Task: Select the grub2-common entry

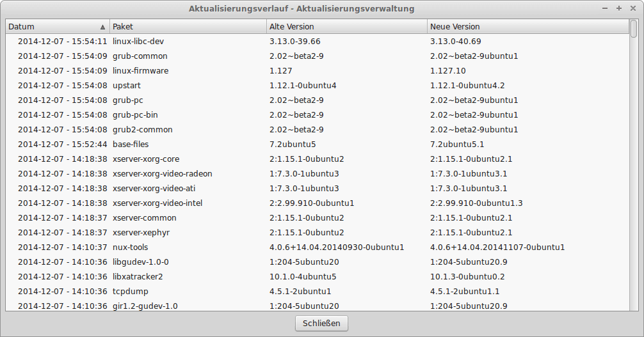Action: [142, 130]
